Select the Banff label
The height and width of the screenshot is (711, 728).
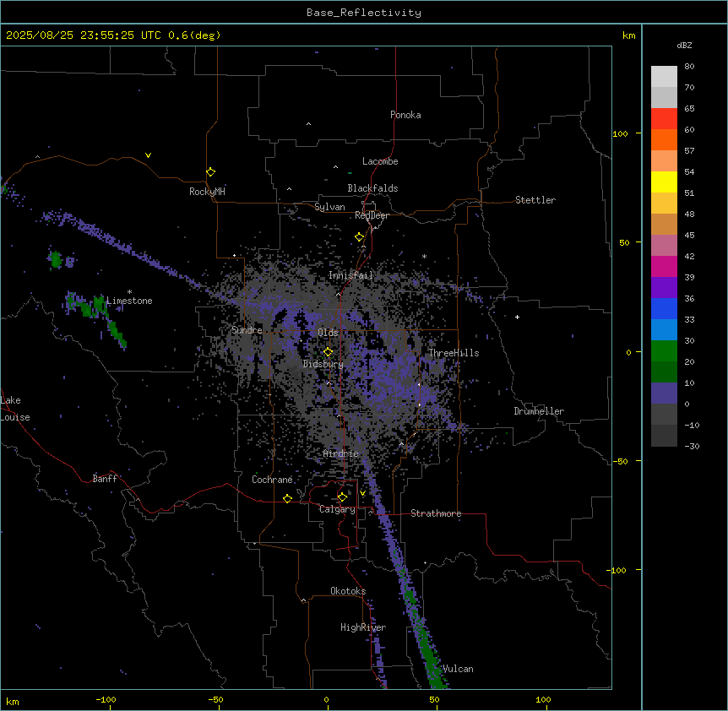pos(105,479)
